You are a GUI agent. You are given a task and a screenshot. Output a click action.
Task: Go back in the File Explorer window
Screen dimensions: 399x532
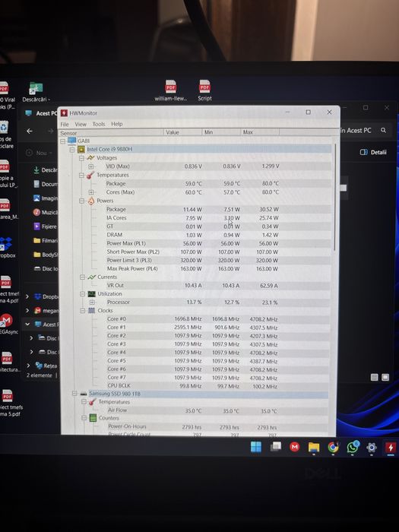[x=30, y=131]
